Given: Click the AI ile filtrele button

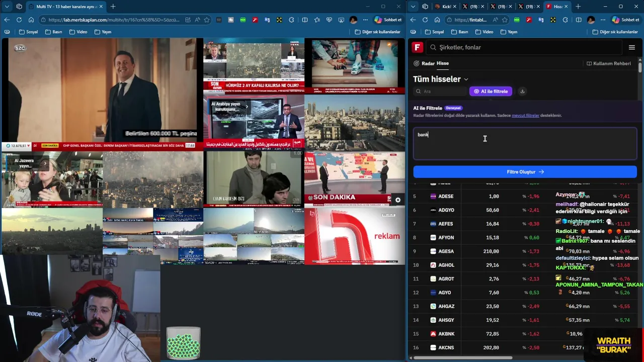Looking at the screenshot, I should pos(491,91).
